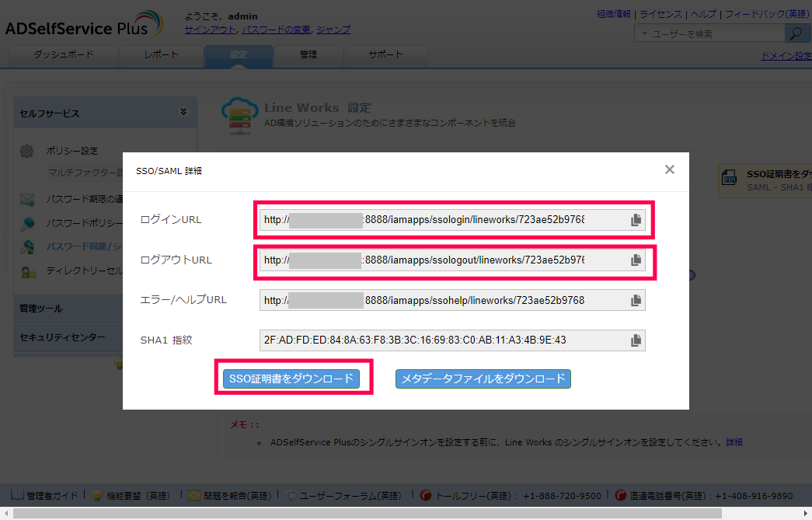Click the ジャンプ link

333,30
